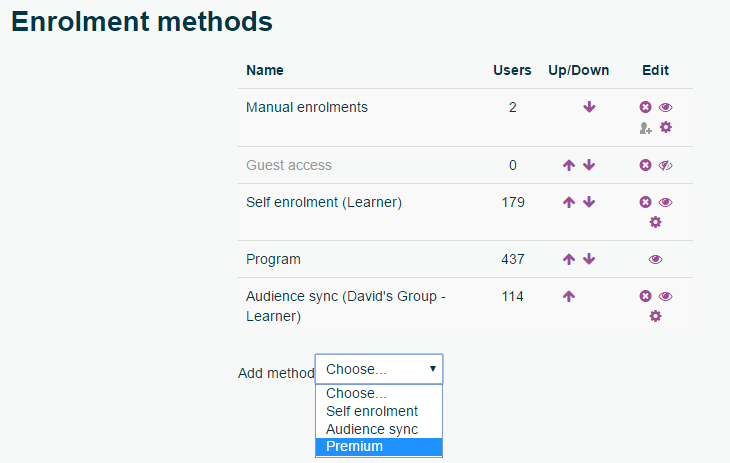The height and width of the screenshot is (463, 730).
Task: Delete the Manual enrolments method
Action: (646, 108)
